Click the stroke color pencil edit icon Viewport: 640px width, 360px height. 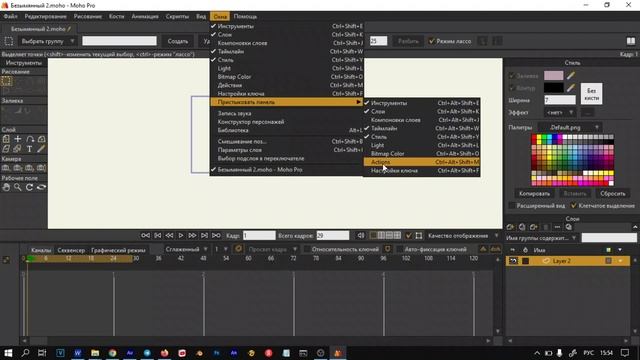pos(571,88)
